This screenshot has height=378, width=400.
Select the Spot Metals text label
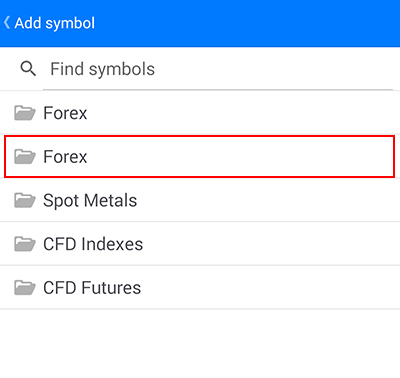(90, 201)
